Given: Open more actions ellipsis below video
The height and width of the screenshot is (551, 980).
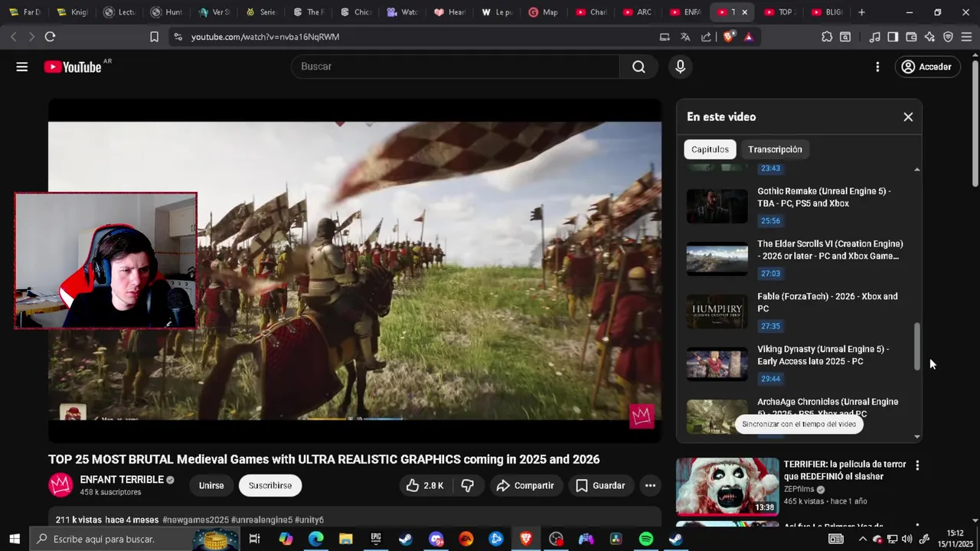Looking at the screenshot, I should [650, 485].
